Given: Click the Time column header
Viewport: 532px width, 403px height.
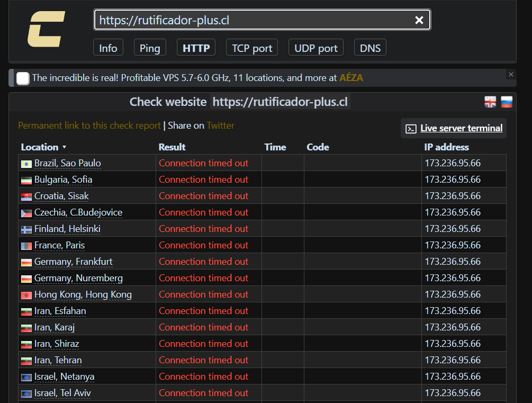Looking at the screenshot, I should (x=275, y=147).
